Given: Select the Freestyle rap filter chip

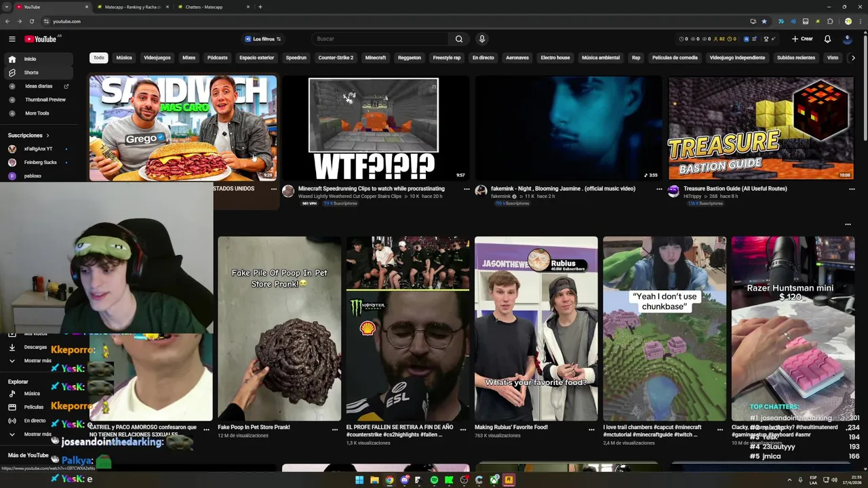Looking at the screenshot, I should coord(447,58).
